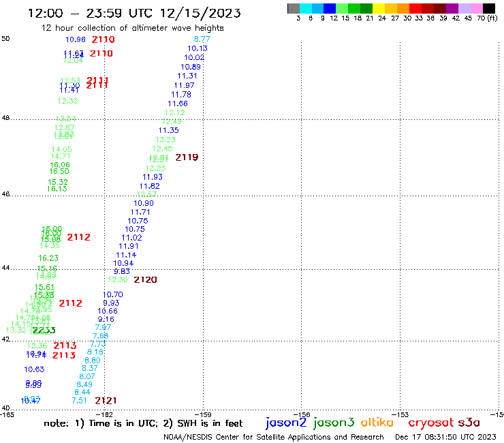Click the 11.35 wave height value
The height and width of the screenshot is (443, 504).
(169, 130)
